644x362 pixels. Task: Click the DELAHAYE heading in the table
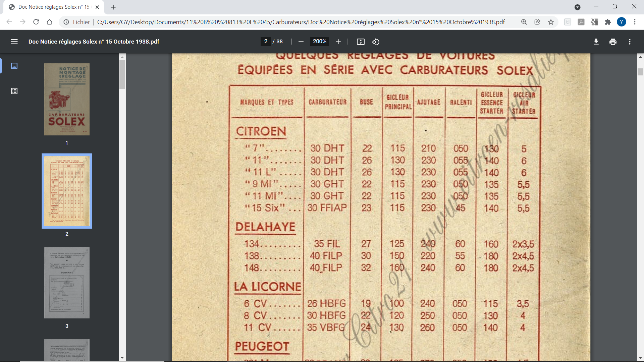click(265, 227)
